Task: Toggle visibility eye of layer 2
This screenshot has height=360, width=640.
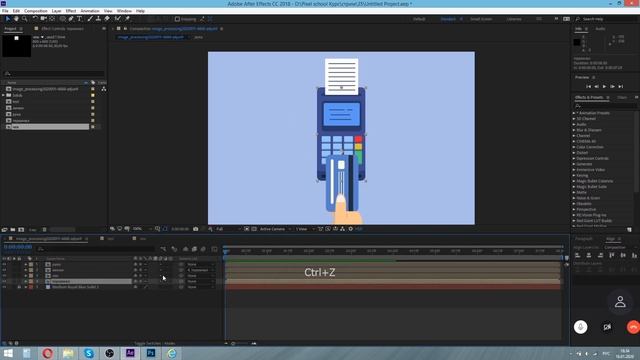Action: coord(4,270)
